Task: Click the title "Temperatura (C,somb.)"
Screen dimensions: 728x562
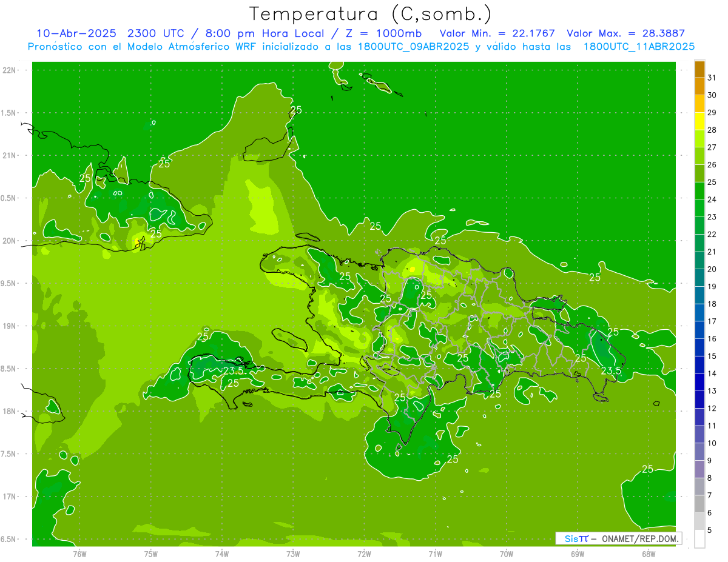Action: (370, 14)
